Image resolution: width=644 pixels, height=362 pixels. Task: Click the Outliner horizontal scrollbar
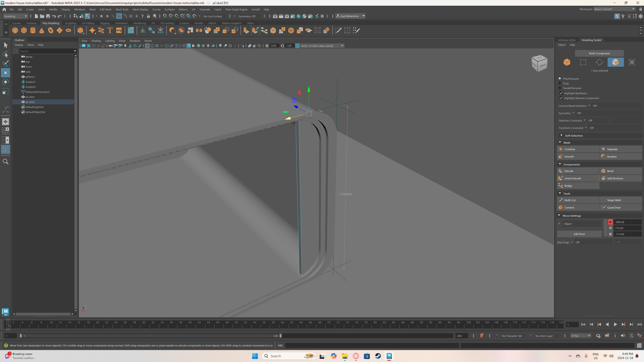43,314
